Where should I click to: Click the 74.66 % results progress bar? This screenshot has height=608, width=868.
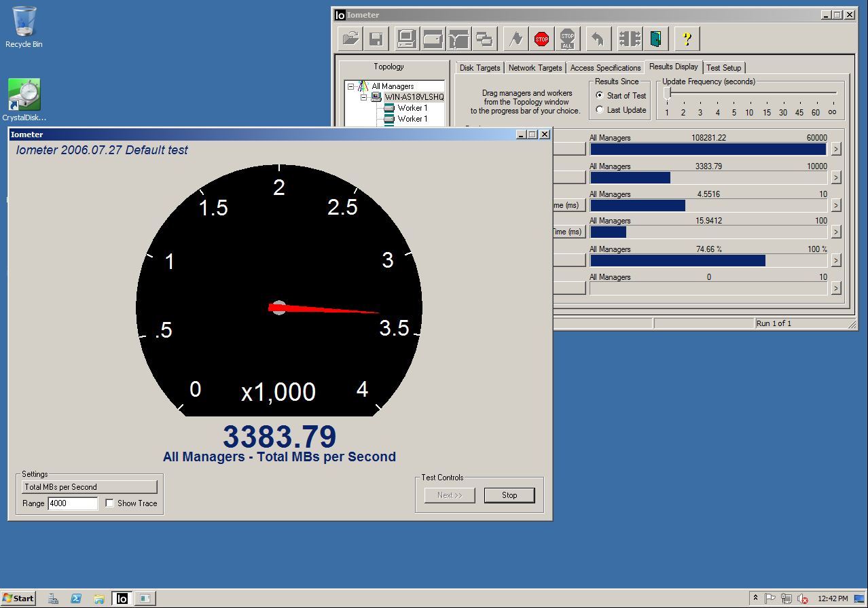click(x=708, y=260)
